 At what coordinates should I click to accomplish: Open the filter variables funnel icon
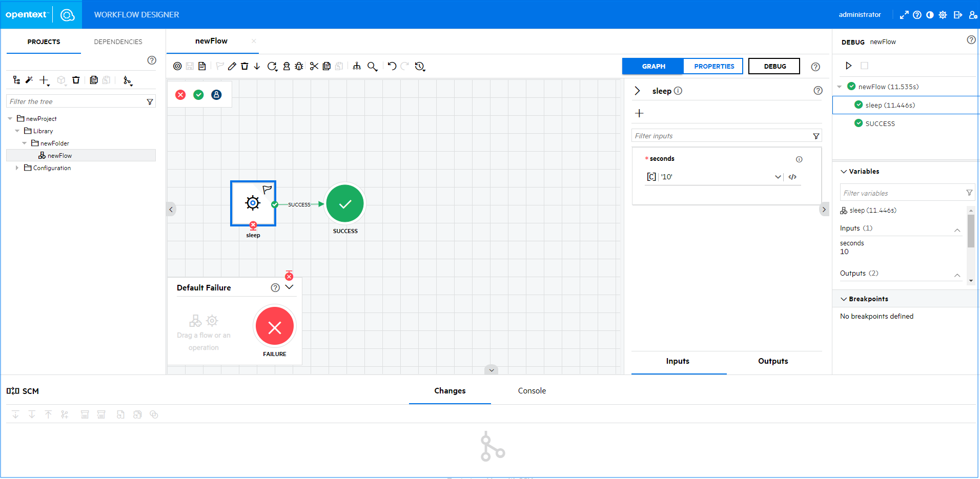969,192
